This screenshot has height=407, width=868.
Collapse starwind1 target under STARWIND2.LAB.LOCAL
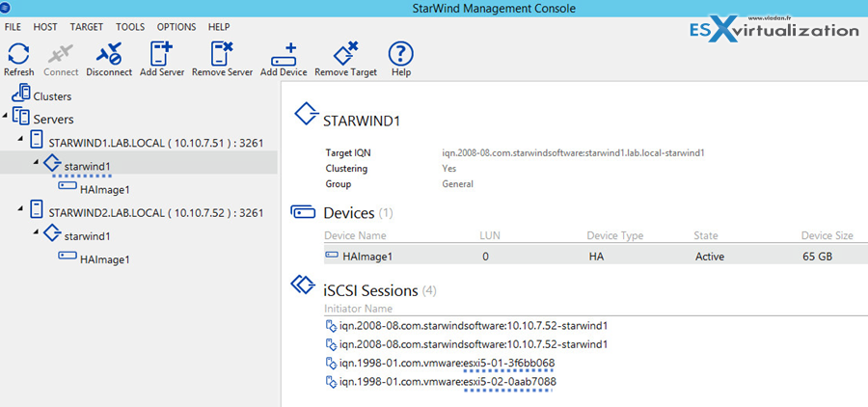36,232
